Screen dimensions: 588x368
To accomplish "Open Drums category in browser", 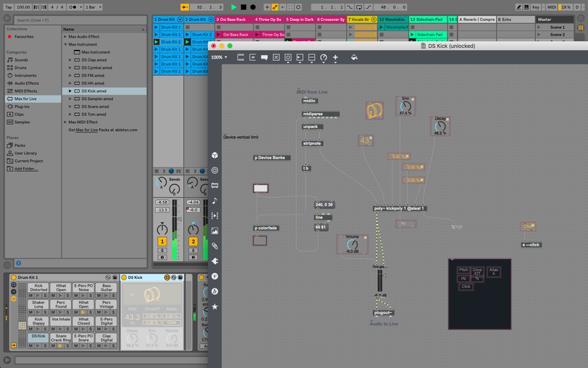I will click(x=20, y=68).
